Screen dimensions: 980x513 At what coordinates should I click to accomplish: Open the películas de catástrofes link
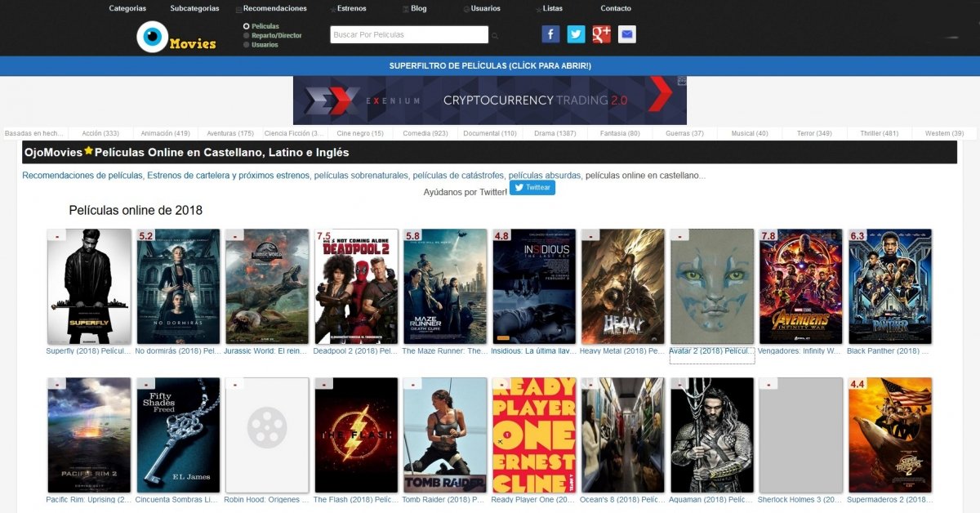click(458, 175)
